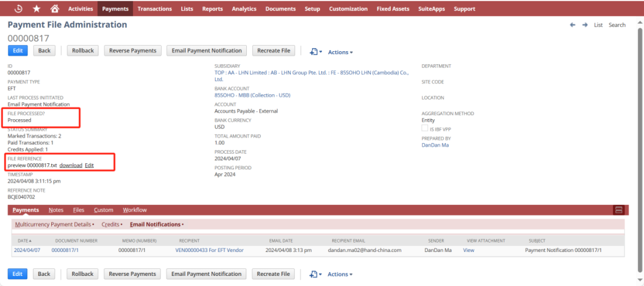Switch to the Notes subtab

point(56,210)
